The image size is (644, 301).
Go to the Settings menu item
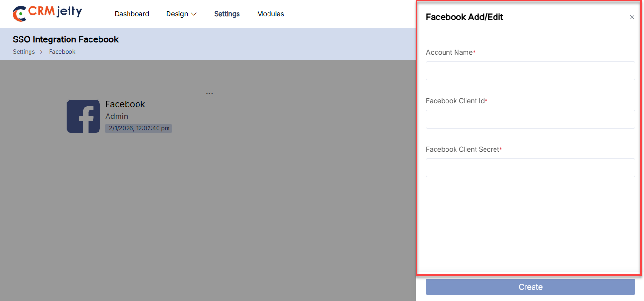point(227,14)
